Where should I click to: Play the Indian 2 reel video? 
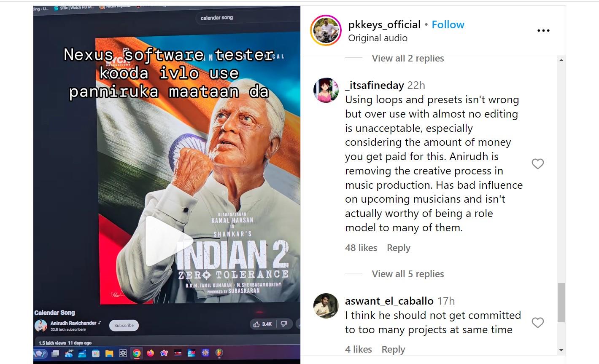pyautogui.click(x=167, y=241)
